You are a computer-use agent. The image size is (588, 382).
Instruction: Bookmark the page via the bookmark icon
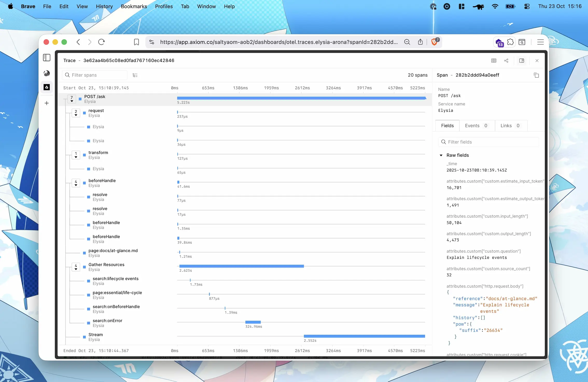click(136, 42)
